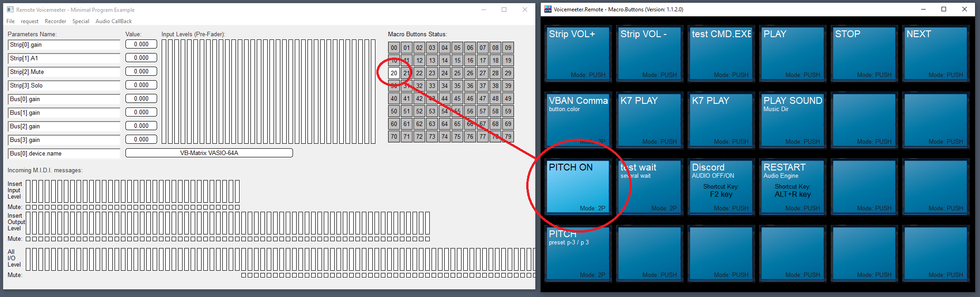The image size is (980, 297).
Task: Click the Strip[2].Mute value box
Action: (x=141, y=72)
